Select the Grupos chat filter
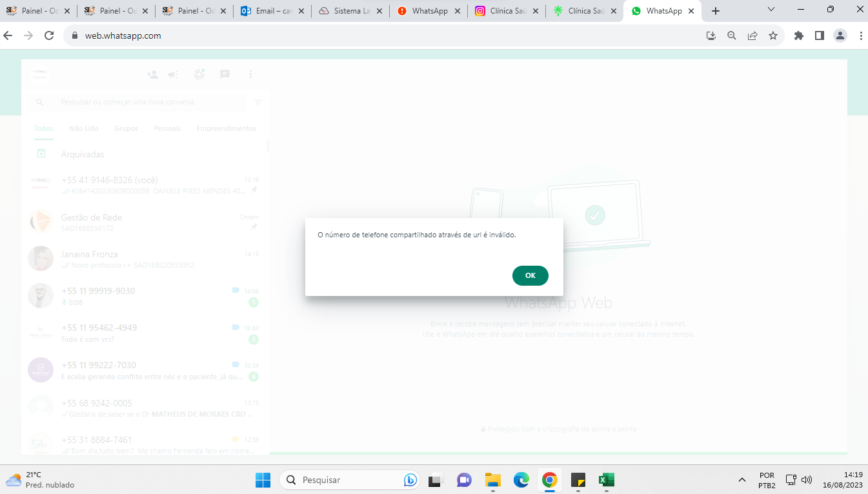 tap(126, 128)
